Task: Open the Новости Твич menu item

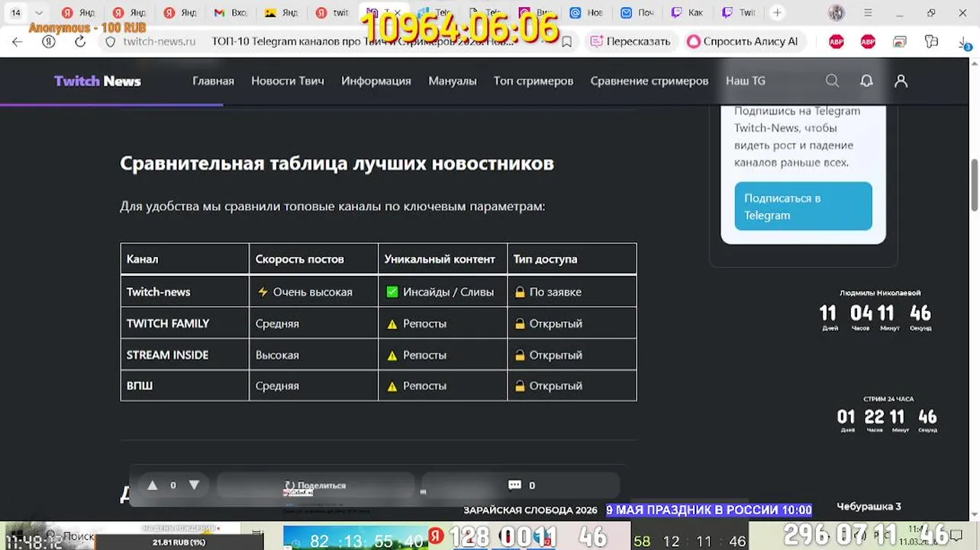Action: coord(288,81)
